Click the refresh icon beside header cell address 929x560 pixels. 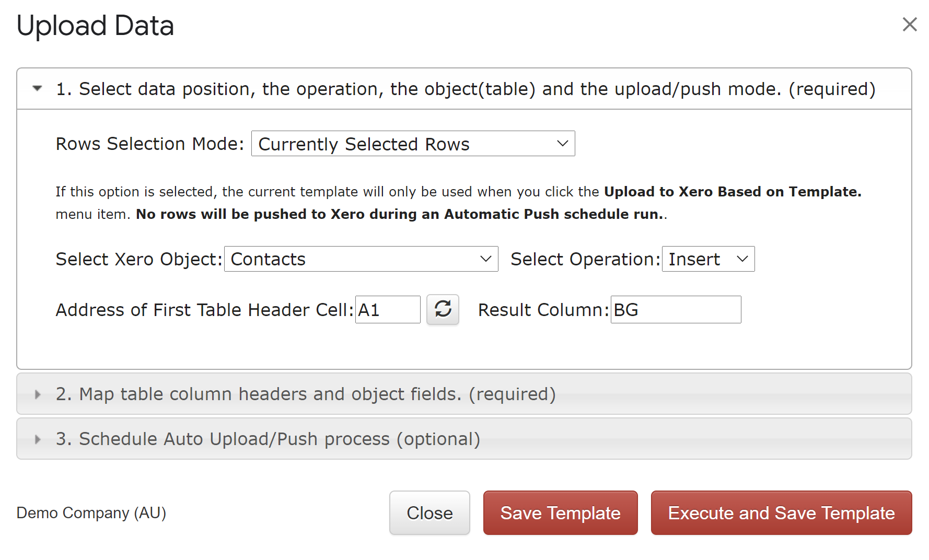coord(443,309)
